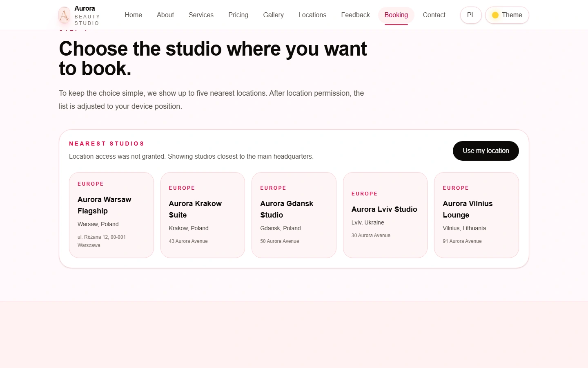The height and width of the screenshot is (368, 588).
Task: Click the 'Choose the studio where you want to book' heading
Action: [x=213, y=58]
